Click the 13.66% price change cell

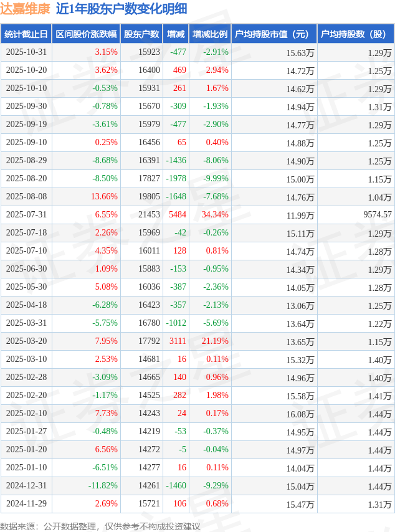104,197
